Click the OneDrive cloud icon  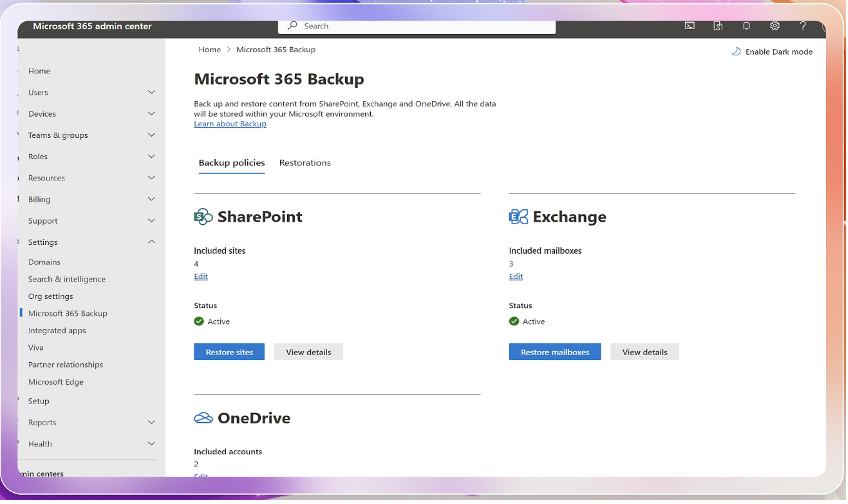tap(203, 418)
